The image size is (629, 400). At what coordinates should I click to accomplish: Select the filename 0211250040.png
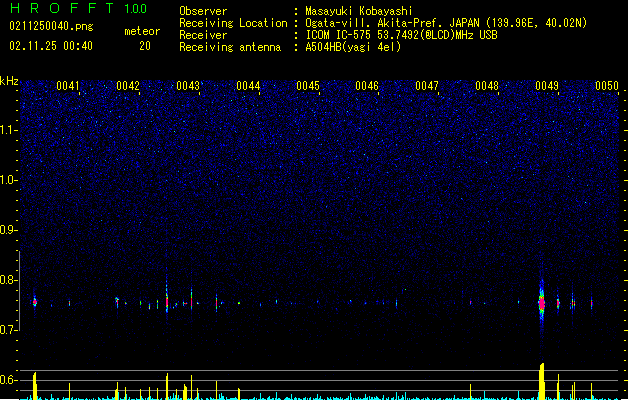[51, 26]
